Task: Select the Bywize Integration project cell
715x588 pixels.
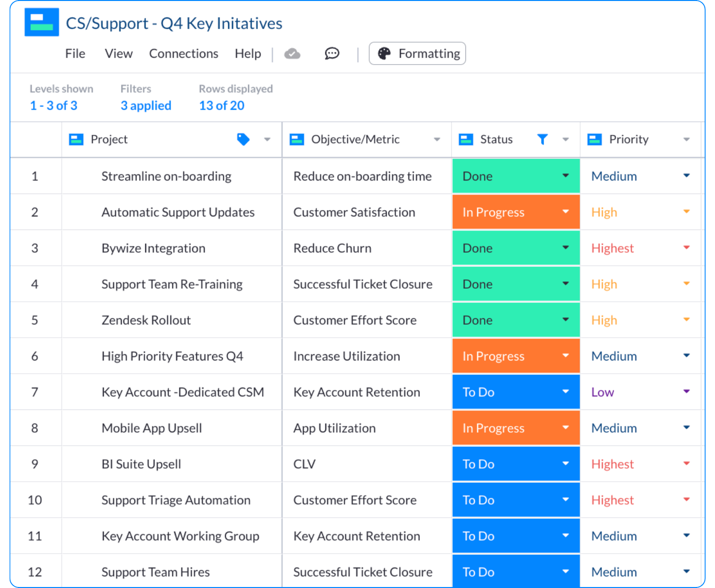Action: point(172,248)
